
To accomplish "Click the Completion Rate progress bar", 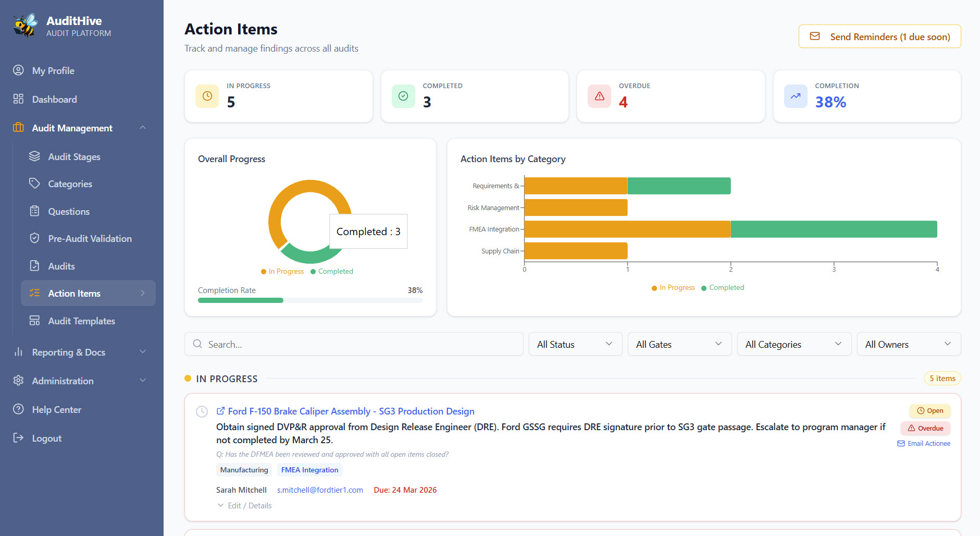I will pyautogui.click(x=310, y=300).
